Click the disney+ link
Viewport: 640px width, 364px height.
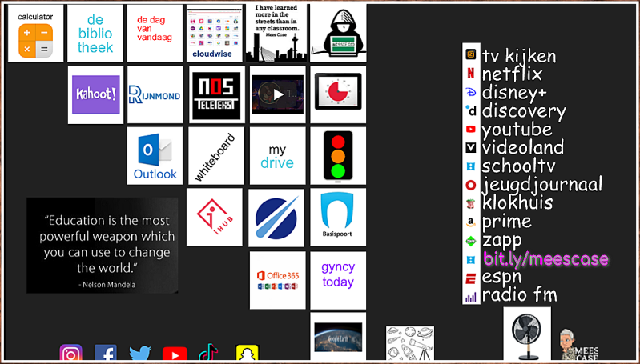[514, 93]
